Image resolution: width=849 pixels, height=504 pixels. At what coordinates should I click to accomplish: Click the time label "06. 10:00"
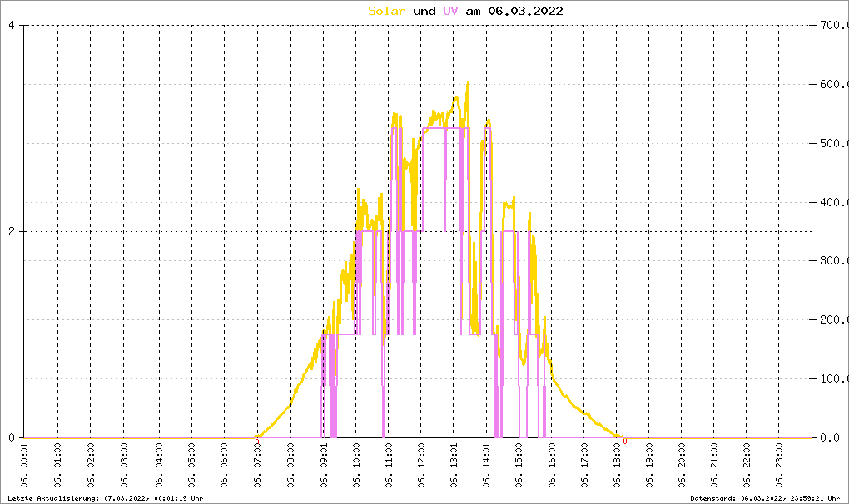click(x=356, y=466)
